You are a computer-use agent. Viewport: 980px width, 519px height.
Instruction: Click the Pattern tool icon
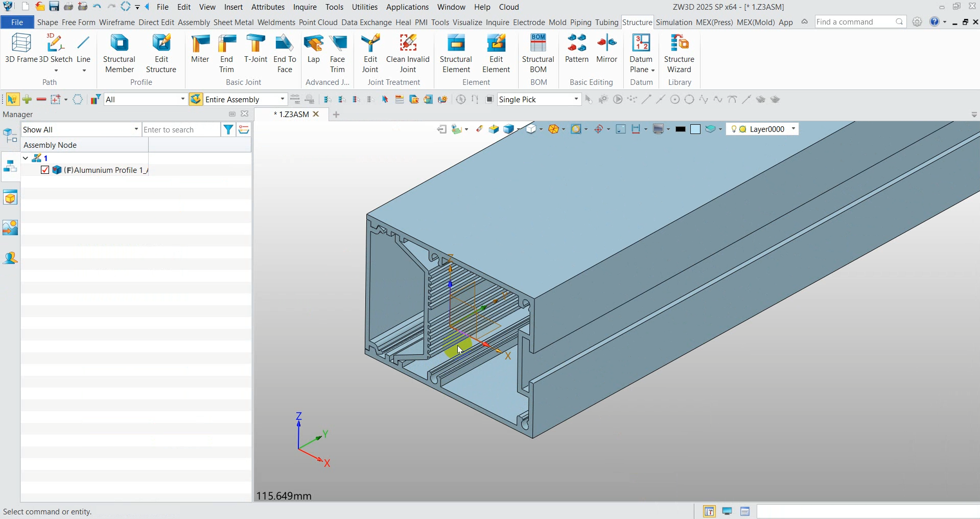coord(577,49)
